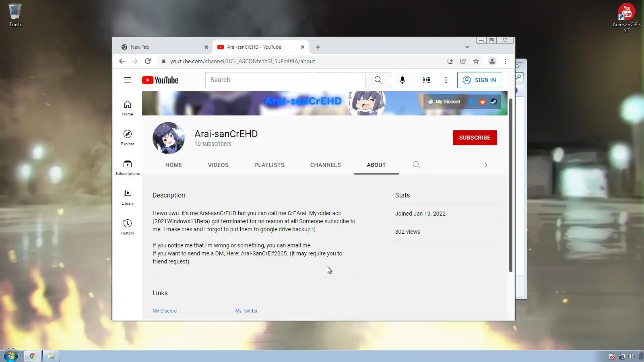Go forward in browser history

135,61
